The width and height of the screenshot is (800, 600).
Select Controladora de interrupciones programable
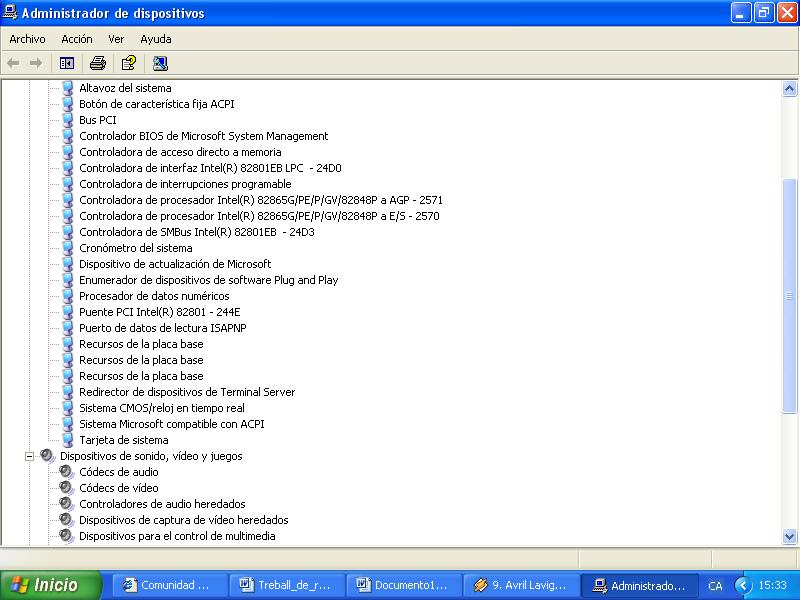185,184
